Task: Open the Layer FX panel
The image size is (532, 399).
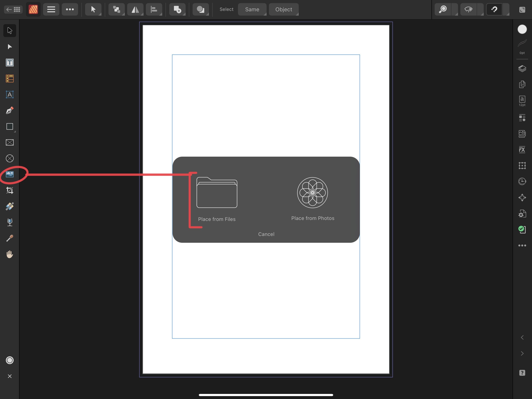Action: point(522,150)
